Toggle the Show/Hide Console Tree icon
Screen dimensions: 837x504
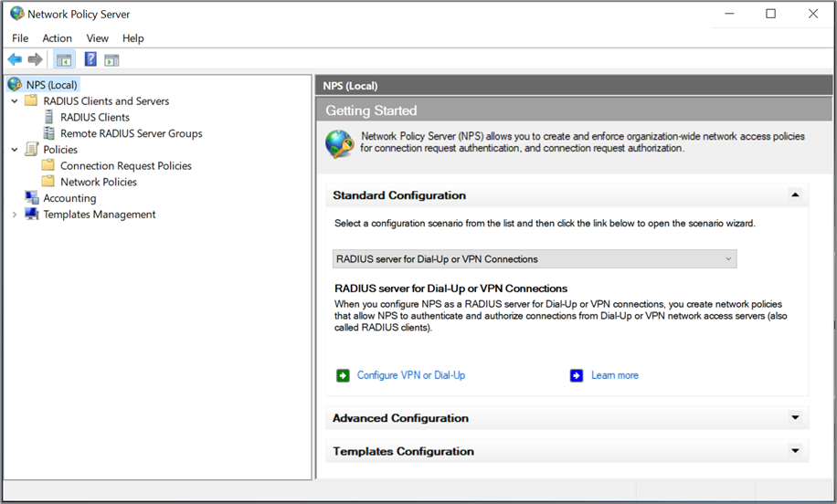tap(64, 60)
